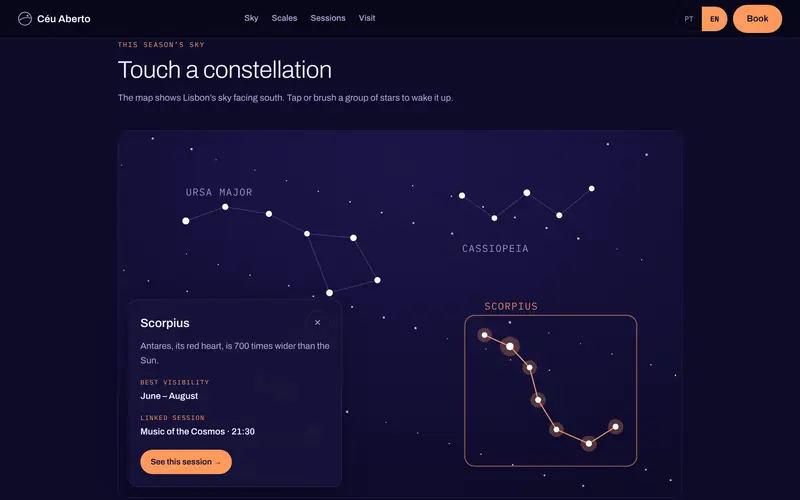Open the Sky menu item
Screen dimensions: 800x500
(x=251, y=18)
